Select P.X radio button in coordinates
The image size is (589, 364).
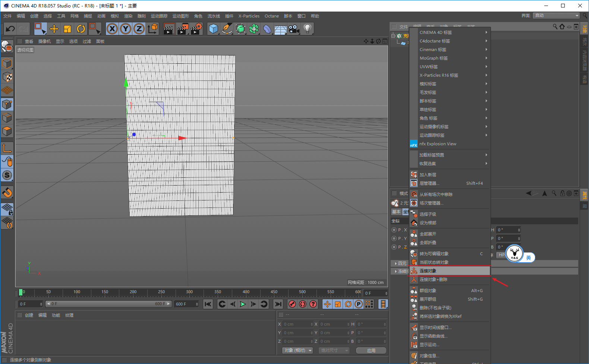pos(394,230)
